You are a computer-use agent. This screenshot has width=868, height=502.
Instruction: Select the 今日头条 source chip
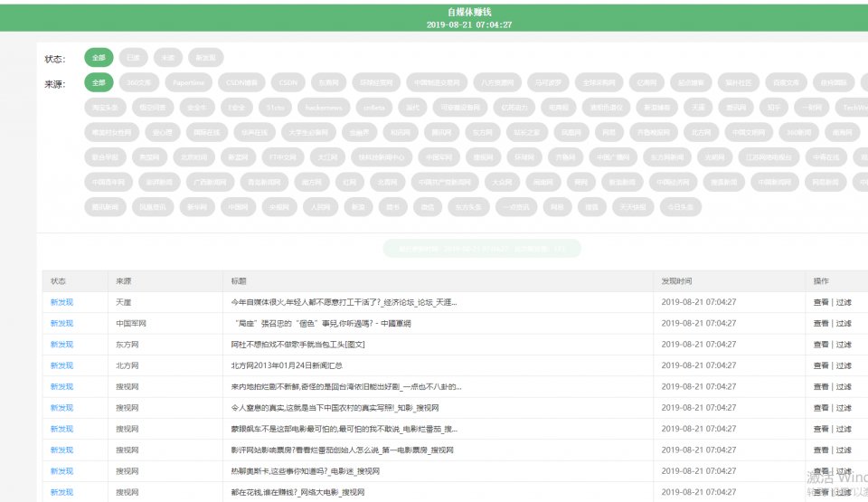(680, 207)
